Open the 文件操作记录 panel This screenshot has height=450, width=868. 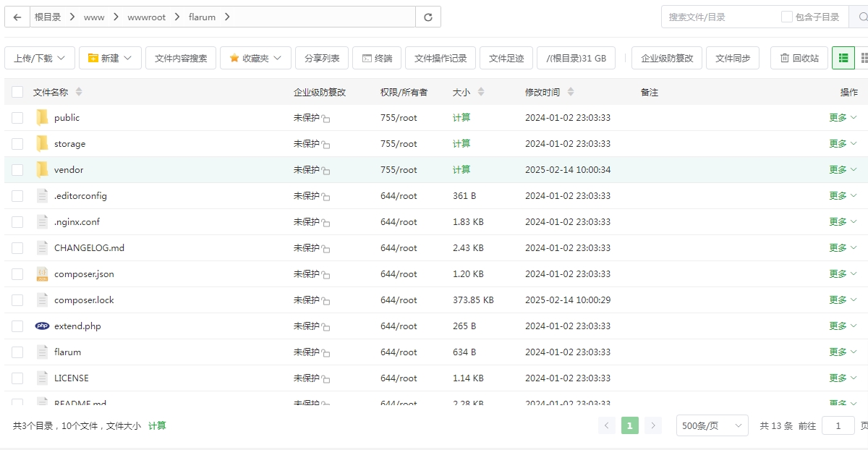coord(440,57)
